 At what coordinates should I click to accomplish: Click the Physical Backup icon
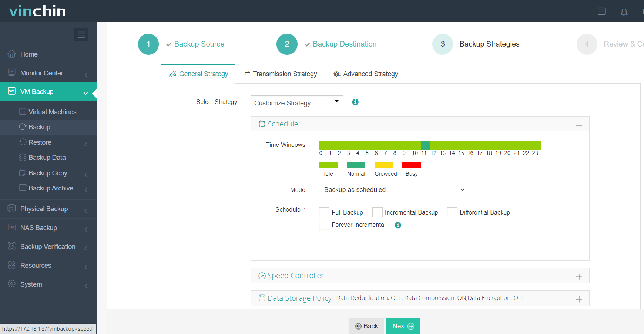pos(12,208)
